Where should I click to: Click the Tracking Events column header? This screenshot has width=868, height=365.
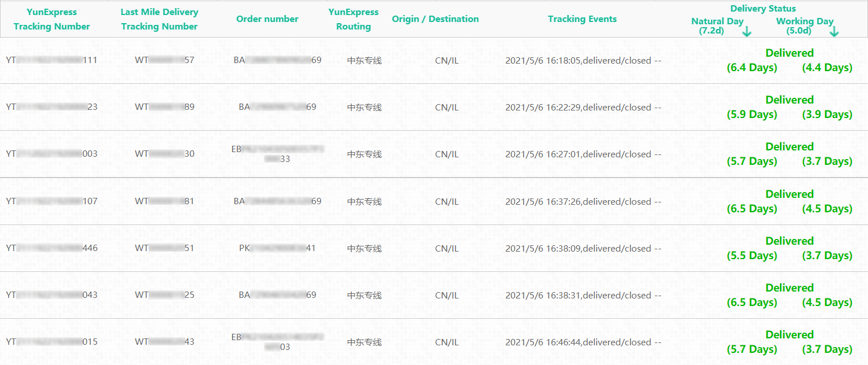point(582,19)
